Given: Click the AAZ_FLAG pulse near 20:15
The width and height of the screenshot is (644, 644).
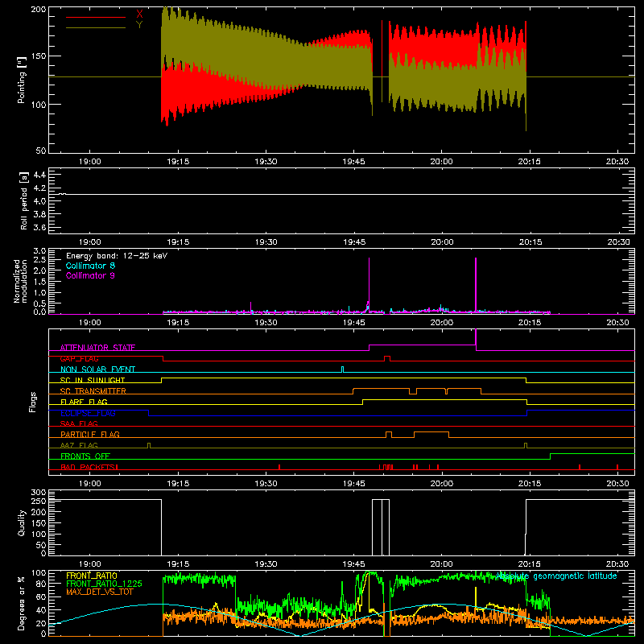Looking at the screenshot, I should click(526, 445).
